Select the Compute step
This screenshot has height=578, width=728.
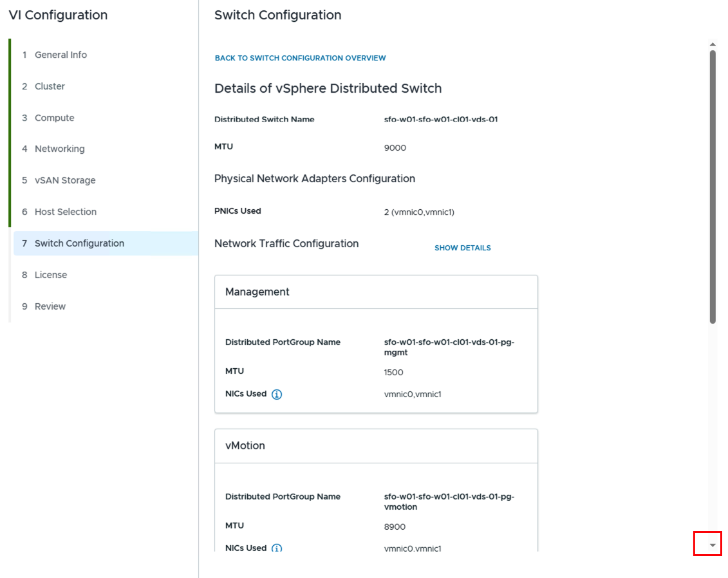pyautogui.click(x=54, y=118)
